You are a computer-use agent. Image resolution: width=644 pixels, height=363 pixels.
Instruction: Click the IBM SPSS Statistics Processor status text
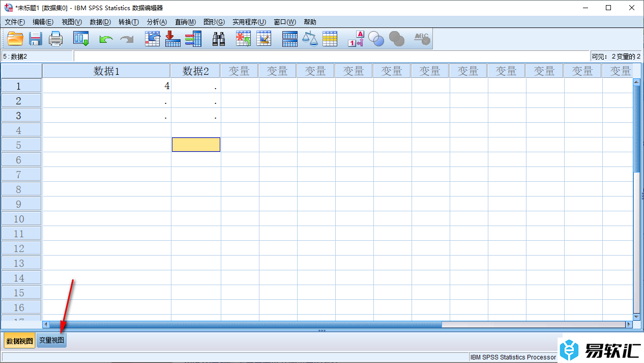point(513,357)
